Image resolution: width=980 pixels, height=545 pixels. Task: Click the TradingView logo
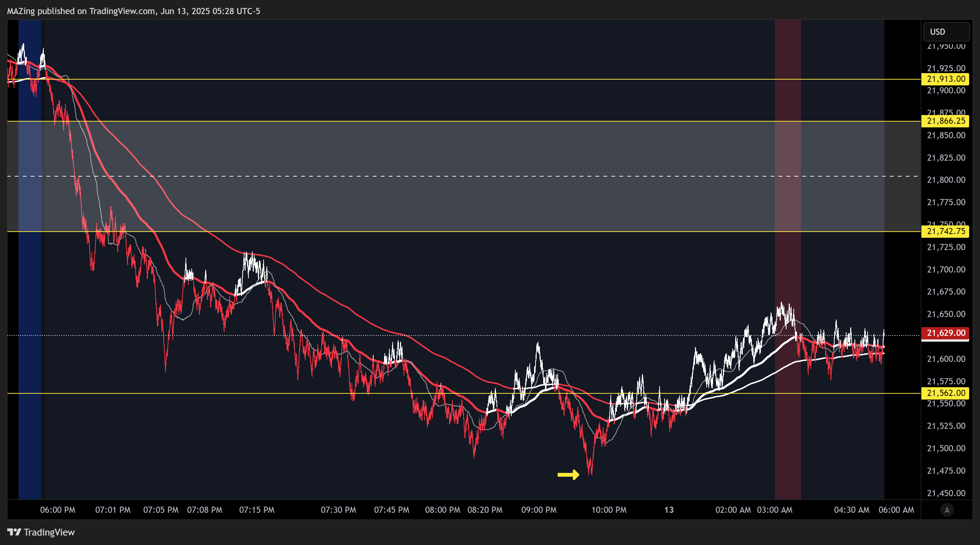point(14,532)
